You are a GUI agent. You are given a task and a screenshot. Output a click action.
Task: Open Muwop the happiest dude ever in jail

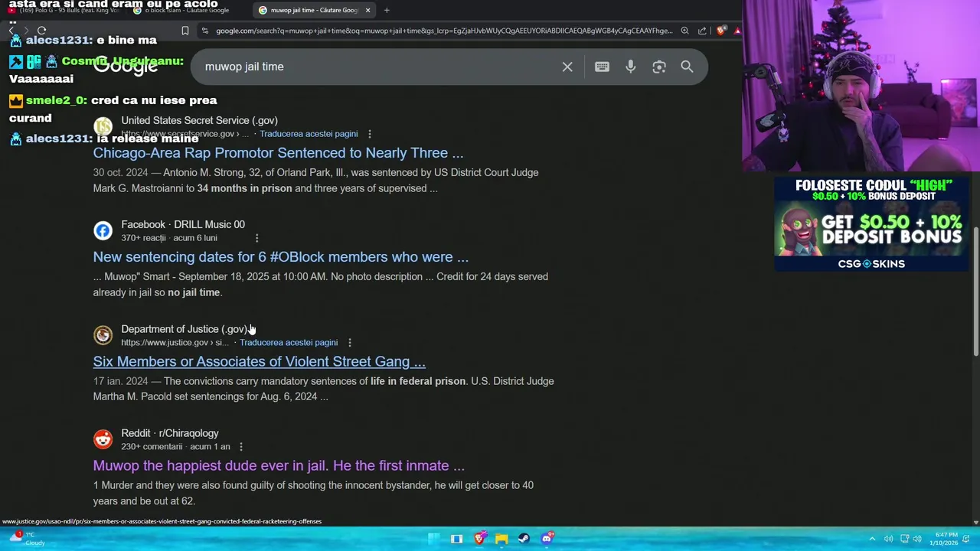[x=279, y=465]
